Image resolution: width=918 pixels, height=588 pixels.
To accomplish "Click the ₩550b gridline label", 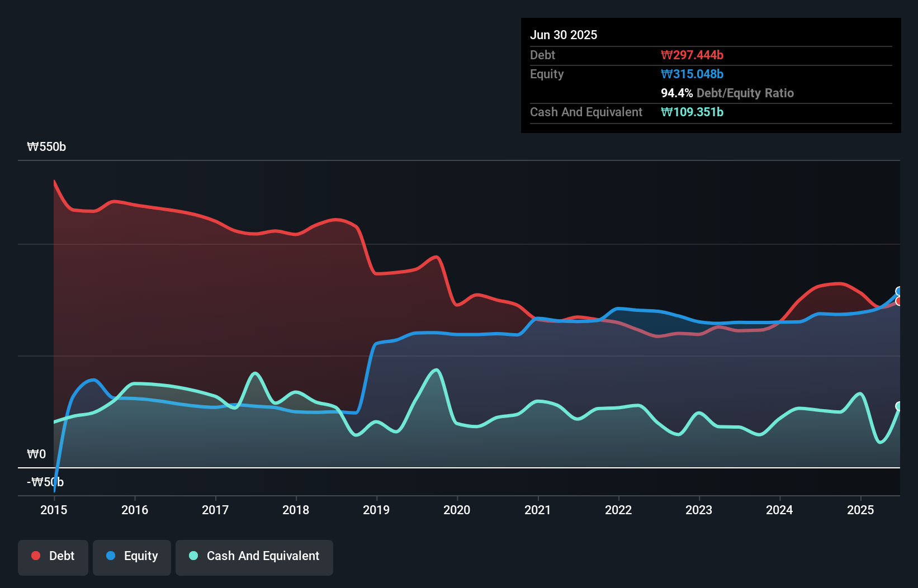I will (47, 147).
